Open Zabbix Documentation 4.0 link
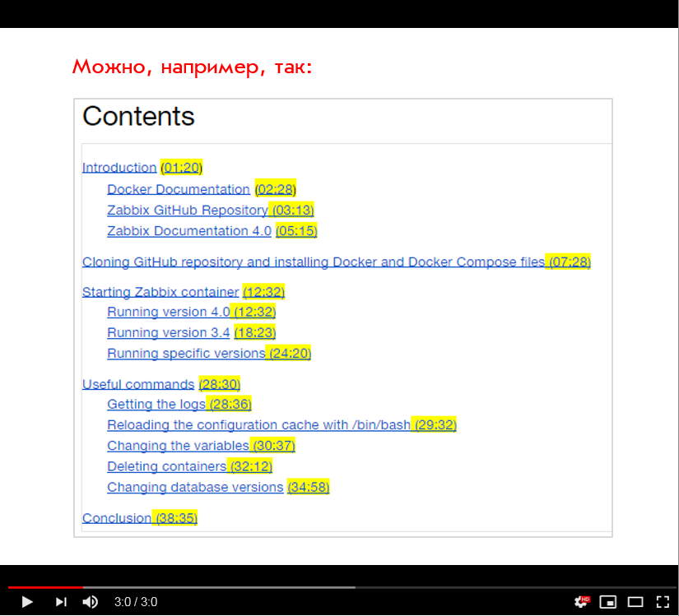 coord(189,230)
